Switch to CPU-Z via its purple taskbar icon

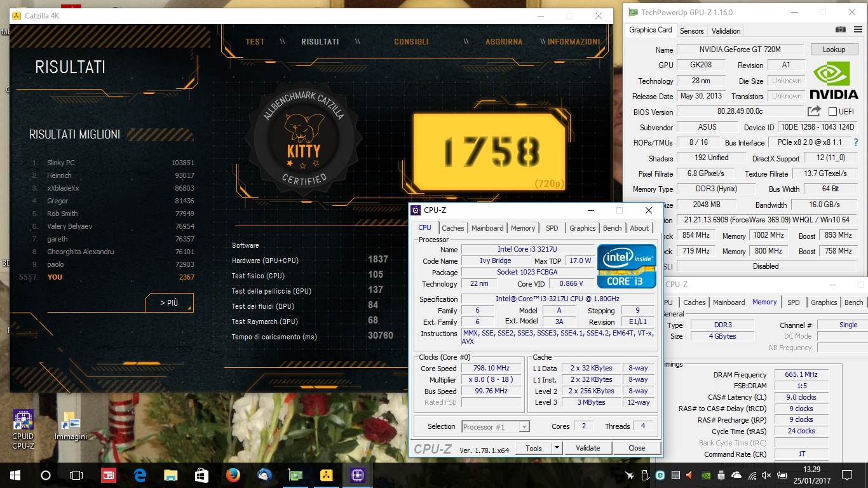click(x=357, y=475)
